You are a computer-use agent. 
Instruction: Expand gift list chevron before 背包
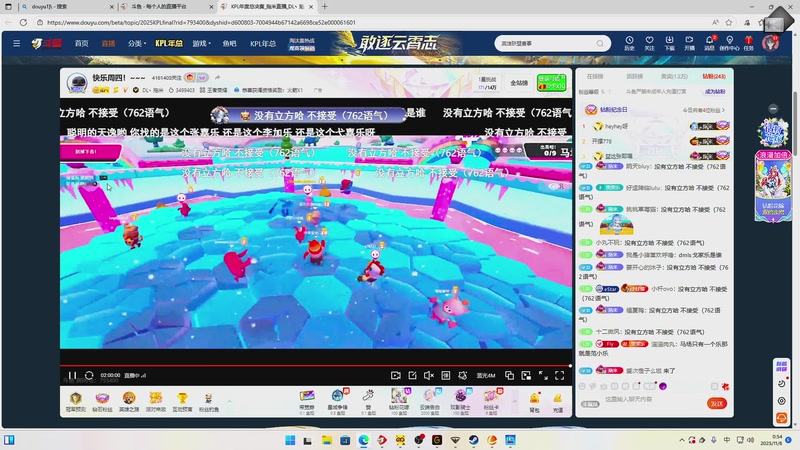514,402
